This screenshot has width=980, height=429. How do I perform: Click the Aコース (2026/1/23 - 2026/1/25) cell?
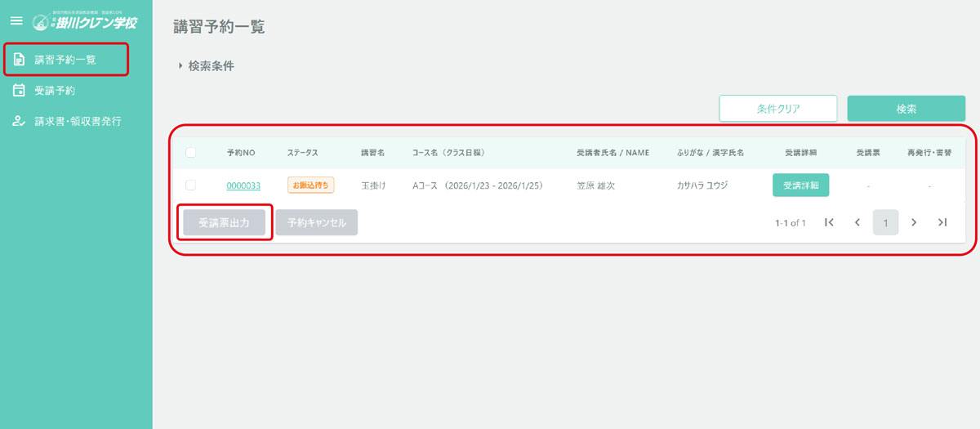click(479, 185)
